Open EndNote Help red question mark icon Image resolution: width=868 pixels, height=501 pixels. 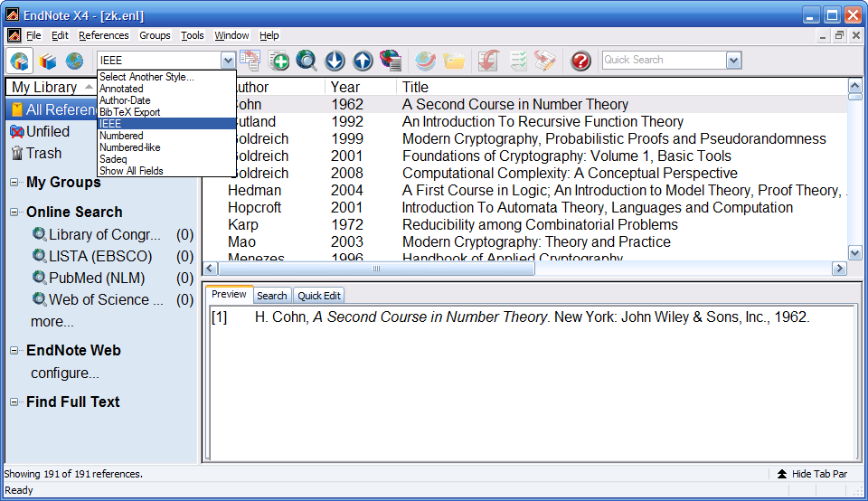[x=580, y=61]
